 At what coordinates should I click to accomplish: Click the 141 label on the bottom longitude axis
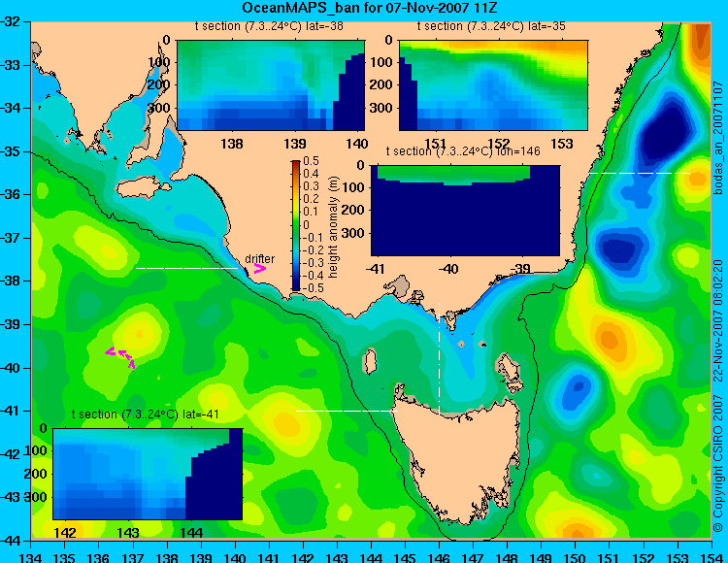269,557
